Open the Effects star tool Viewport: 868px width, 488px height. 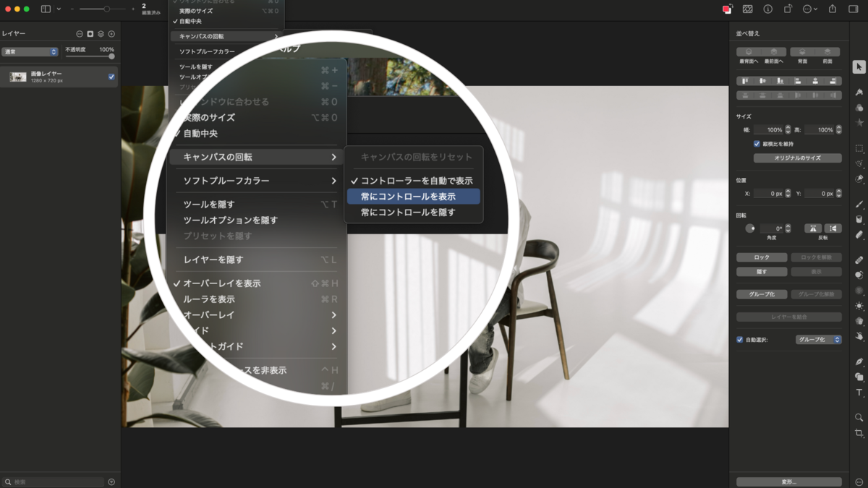pos(859,123)
